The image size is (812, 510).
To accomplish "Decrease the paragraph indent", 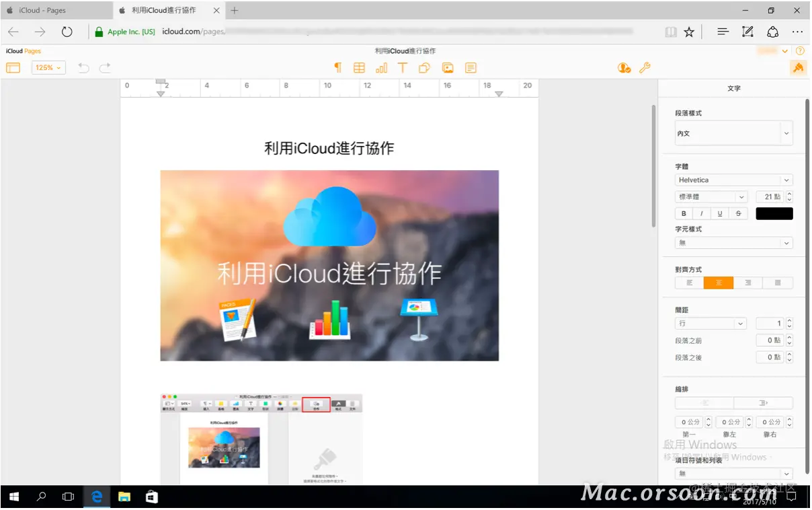I will [704, 403].
